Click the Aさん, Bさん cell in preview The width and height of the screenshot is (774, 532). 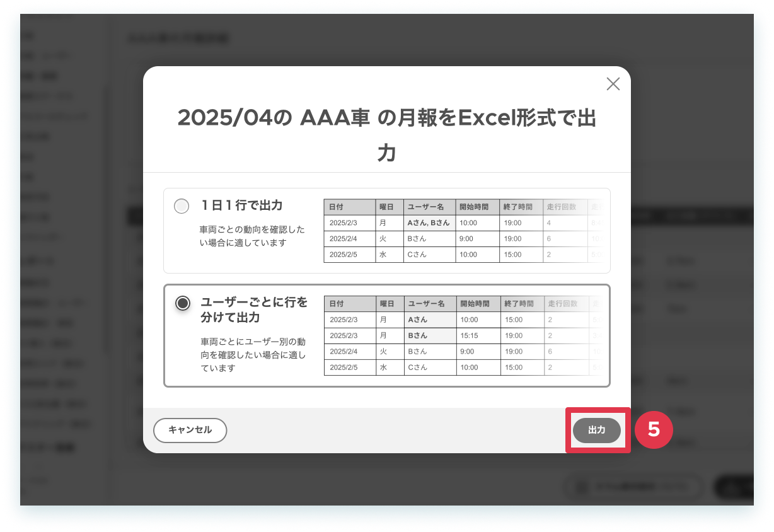point(429,223)
